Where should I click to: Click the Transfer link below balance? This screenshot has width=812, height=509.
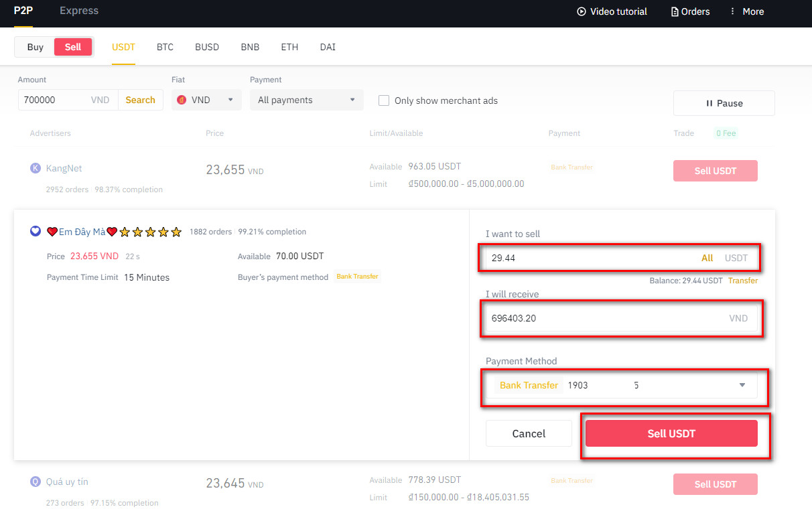coord(743,281)
